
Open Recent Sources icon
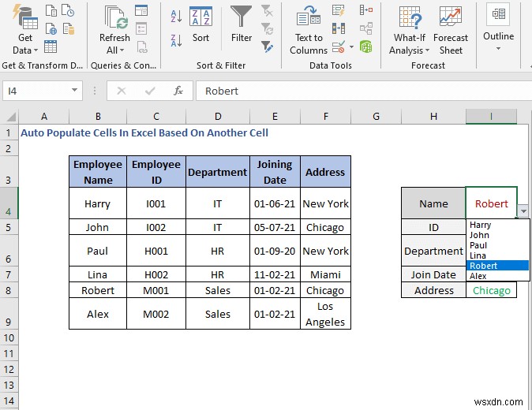68,10
